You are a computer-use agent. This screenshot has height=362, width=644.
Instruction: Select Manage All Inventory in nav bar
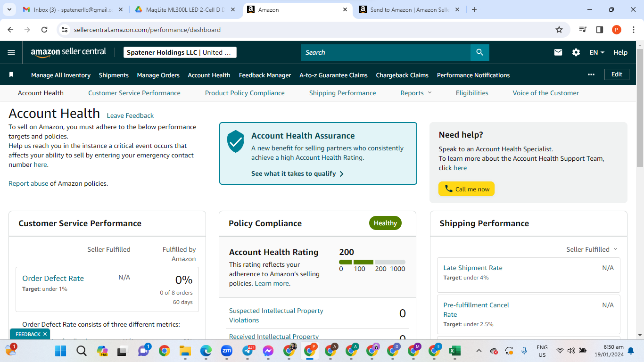point(61,75)
